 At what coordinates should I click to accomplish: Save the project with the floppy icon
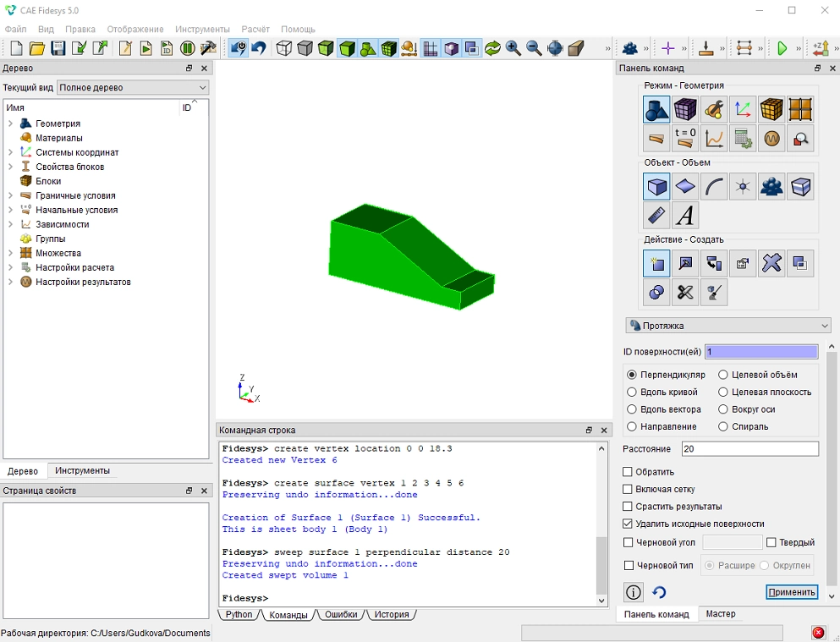click(58, 48)
